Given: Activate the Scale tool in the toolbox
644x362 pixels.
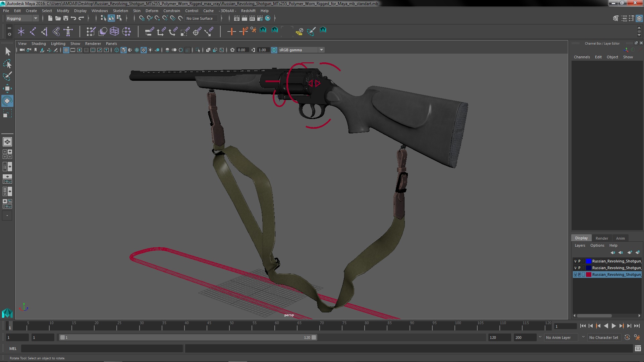Looking at the screenshot, I should pos(7,113).
